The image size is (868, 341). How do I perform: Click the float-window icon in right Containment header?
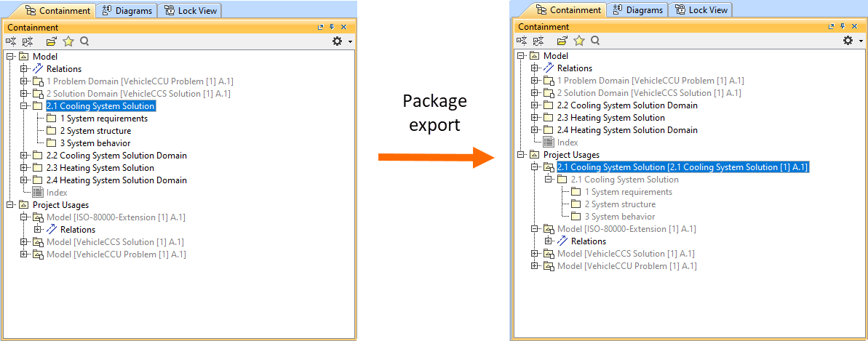832,27
